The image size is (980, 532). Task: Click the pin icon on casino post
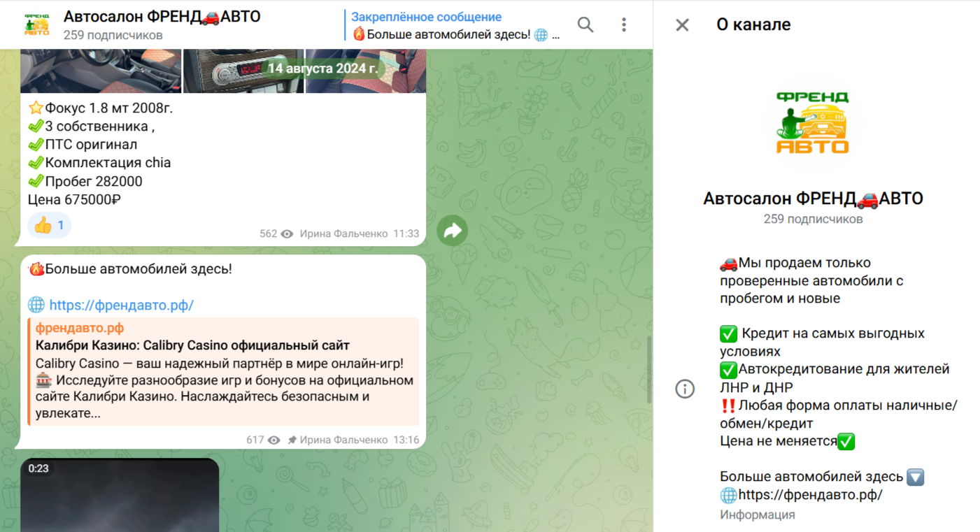pyautogui.click(x=292, y=440)
